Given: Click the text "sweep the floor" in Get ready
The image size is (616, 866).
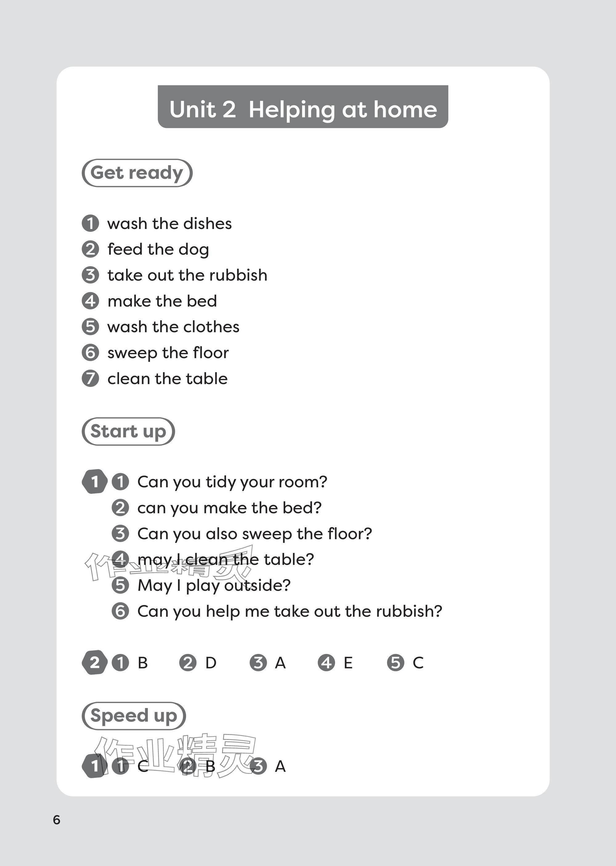Looking at the screenshot, I should [168, 353].
